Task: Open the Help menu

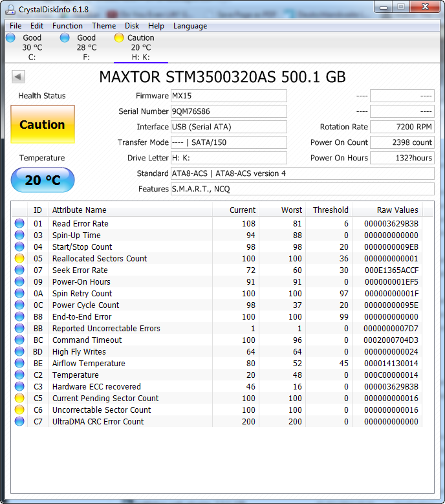Action: point(156,26)
